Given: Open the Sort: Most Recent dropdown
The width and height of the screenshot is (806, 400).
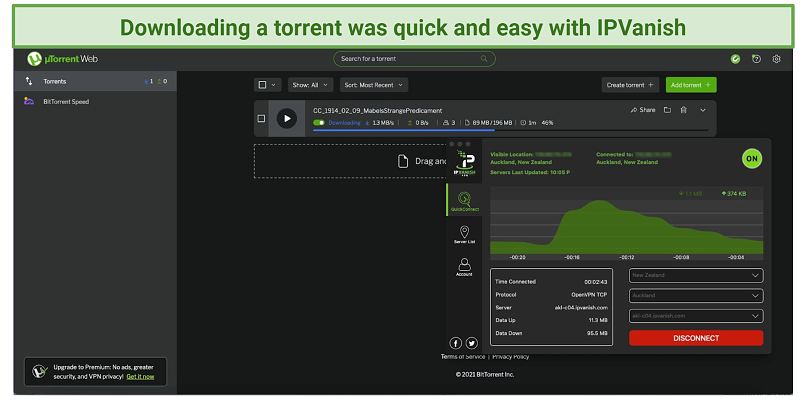Looking at the screenshot, I should coord(374,85).
